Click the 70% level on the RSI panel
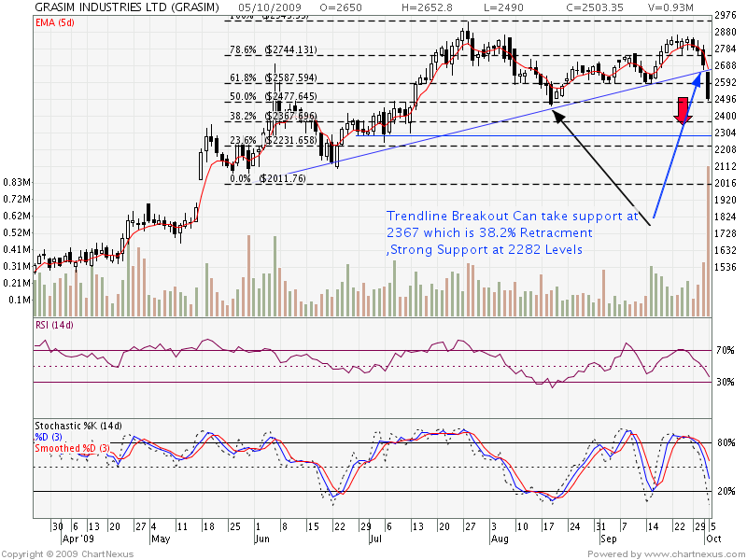The width and height of the screenshot is (747, 560). click(726, 351)
